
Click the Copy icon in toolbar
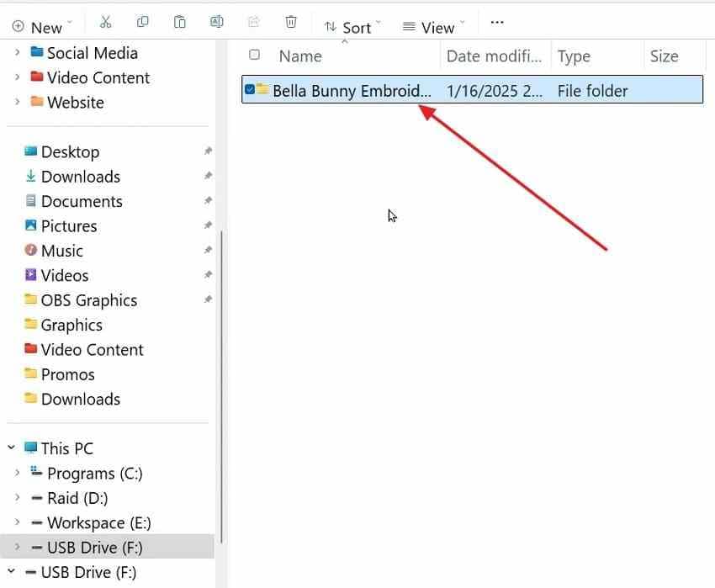pyautogui.click(x=143, y=22)
